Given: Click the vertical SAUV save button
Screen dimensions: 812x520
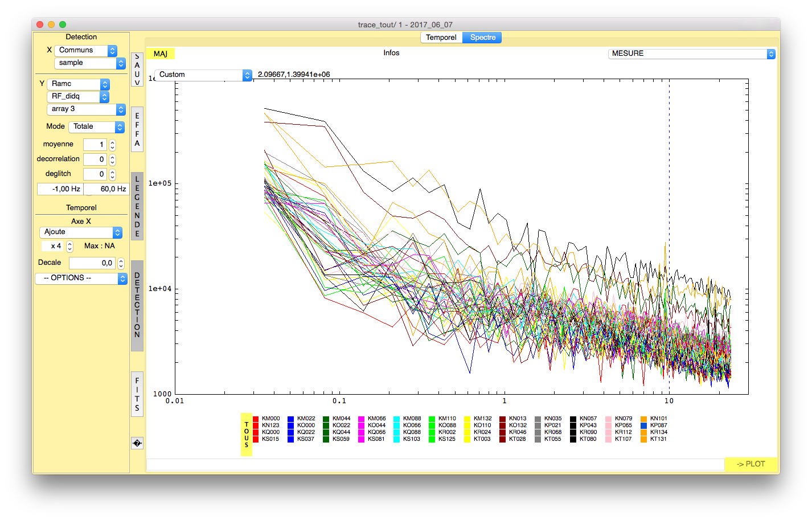Looking at the screenshot, I should click(x=137, y=69).
